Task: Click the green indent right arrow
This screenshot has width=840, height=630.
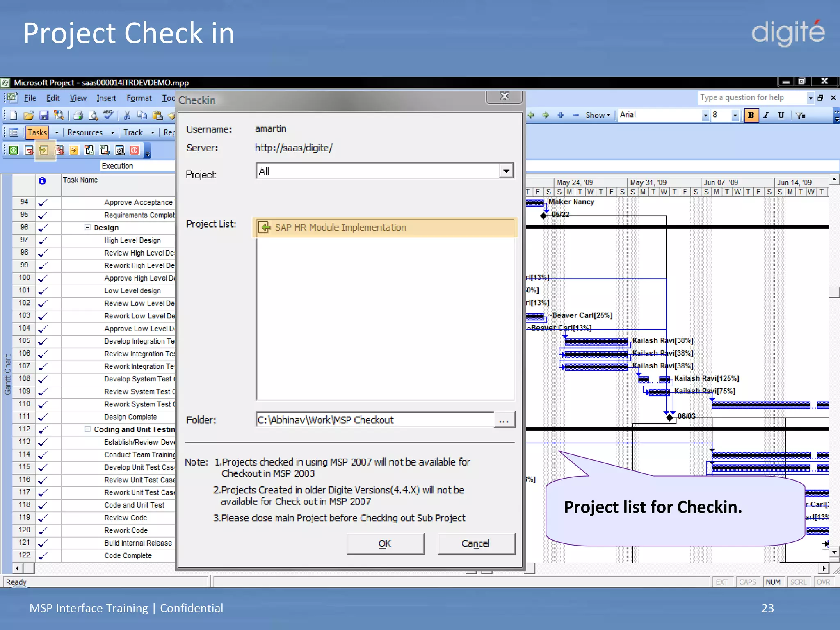Action: [x=546, y=115]
